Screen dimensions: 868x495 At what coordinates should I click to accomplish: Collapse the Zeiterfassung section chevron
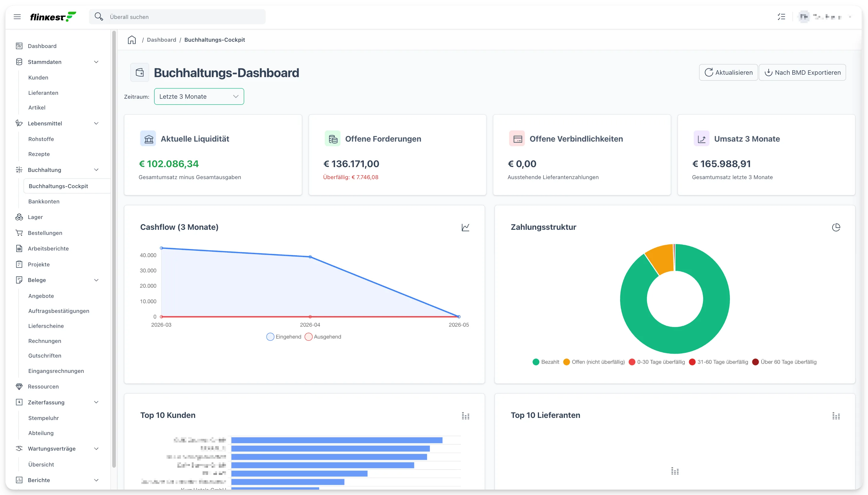96,402
